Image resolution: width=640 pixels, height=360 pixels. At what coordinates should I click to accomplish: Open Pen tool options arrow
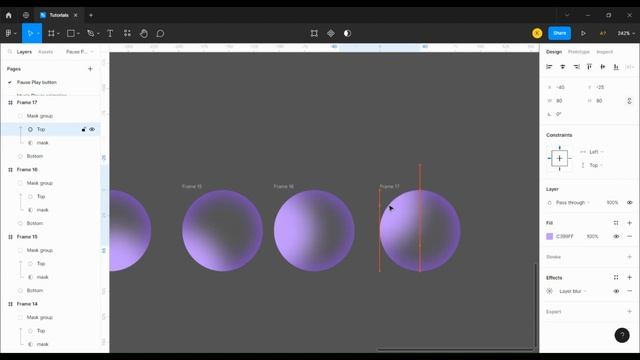tap(98, 33)
